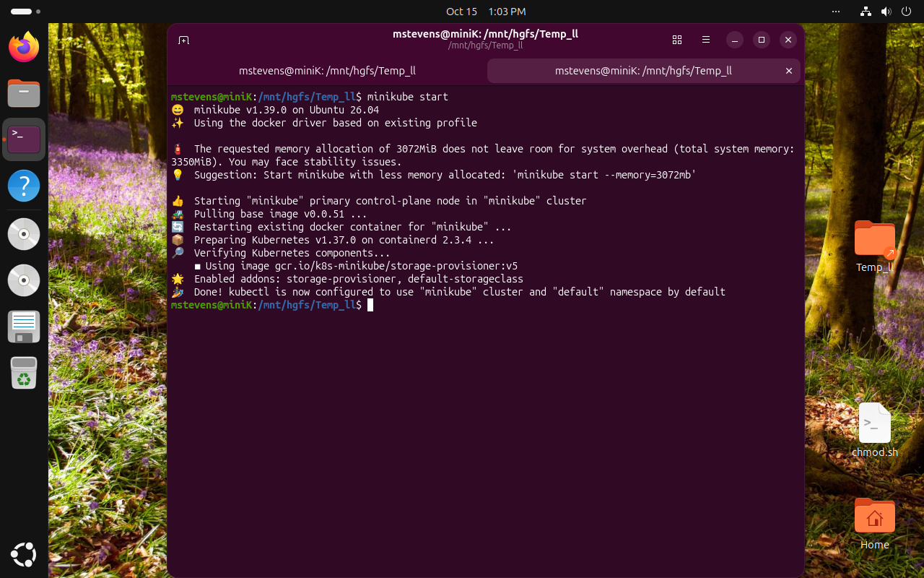
Task: Open a new terminal tab
Action: coord(184,40)
